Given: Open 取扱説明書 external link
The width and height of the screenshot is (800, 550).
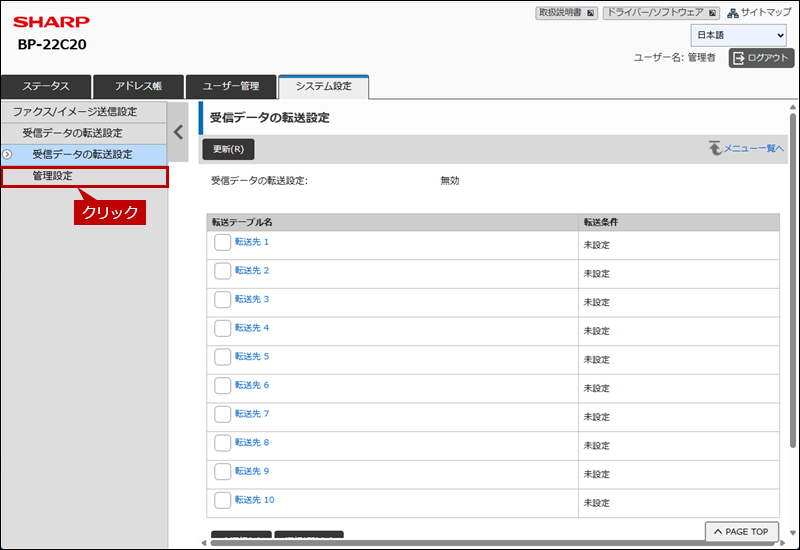Looking at the screenshot, I should click(x=566, y=13).
